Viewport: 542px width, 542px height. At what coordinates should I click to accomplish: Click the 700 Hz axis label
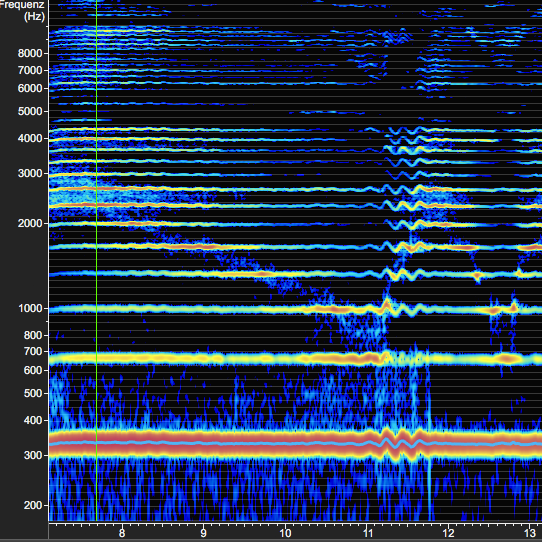[33, 352]
